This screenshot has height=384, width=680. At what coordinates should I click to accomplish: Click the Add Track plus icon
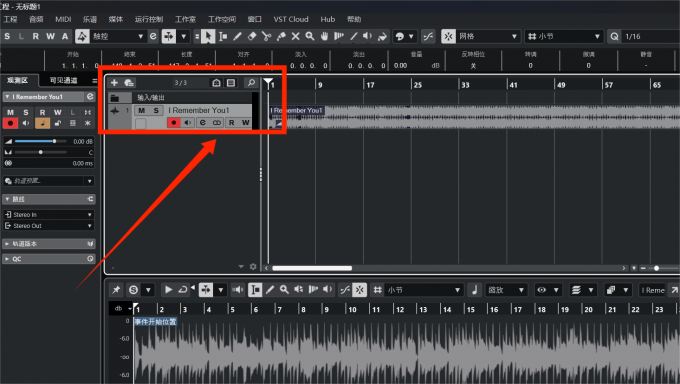point(114,82)
